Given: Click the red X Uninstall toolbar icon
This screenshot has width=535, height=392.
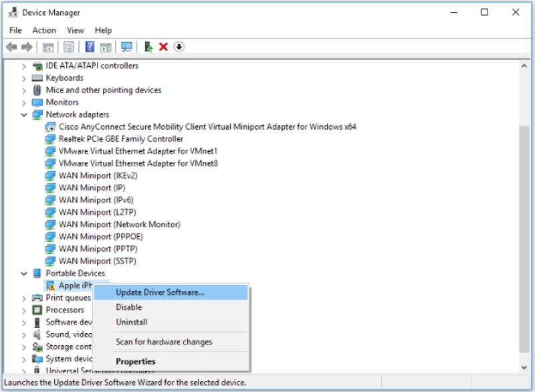Looking at the screenshot, I should pyautogui.click(x=162, y=46).
